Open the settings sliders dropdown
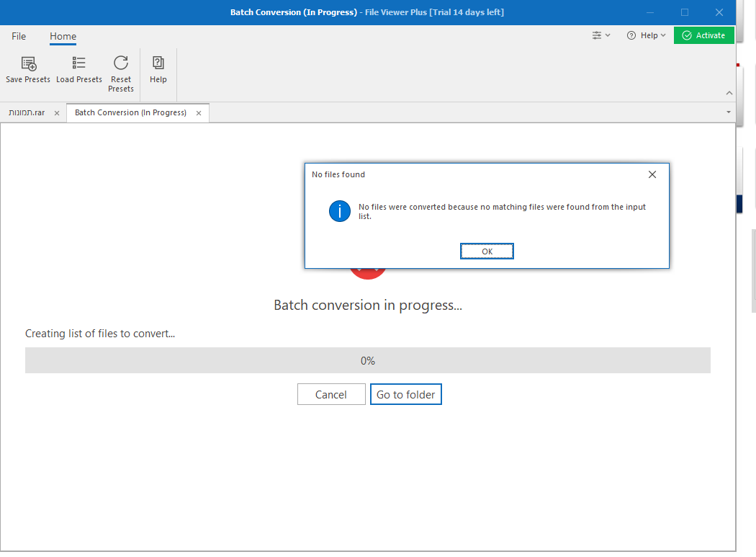The image size is (756, 557). pos(601,35)
